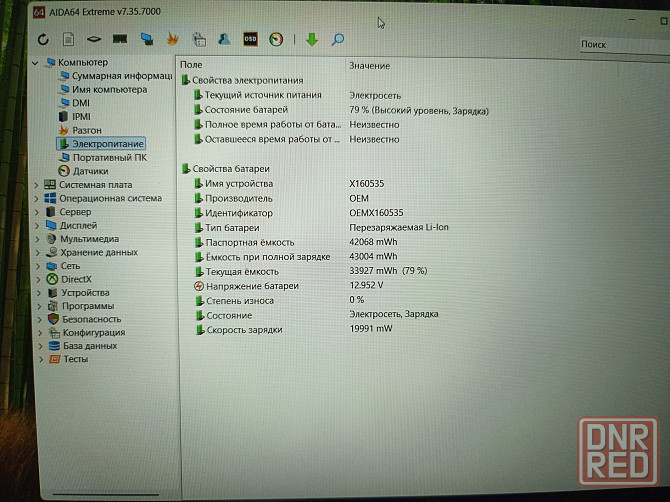Collapse the Компьютер tree node
The height and width of the screenshot is (502, 670).
(x=37, y=62)
